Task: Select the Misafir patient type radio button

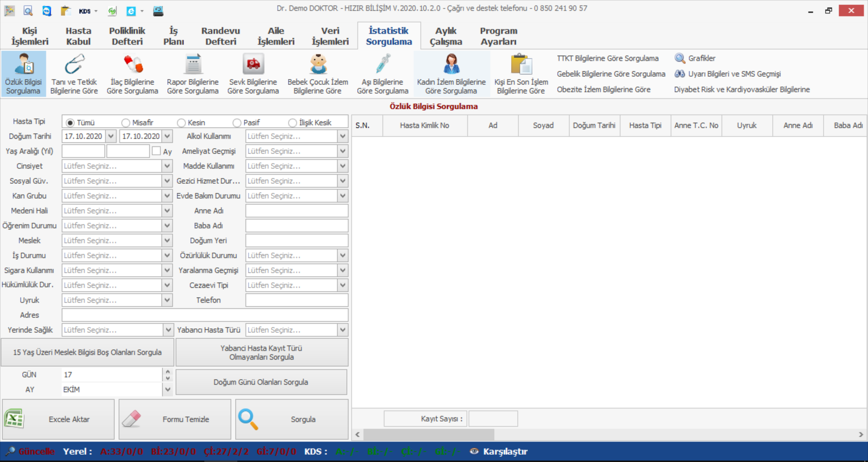Action: coord(126,123)
